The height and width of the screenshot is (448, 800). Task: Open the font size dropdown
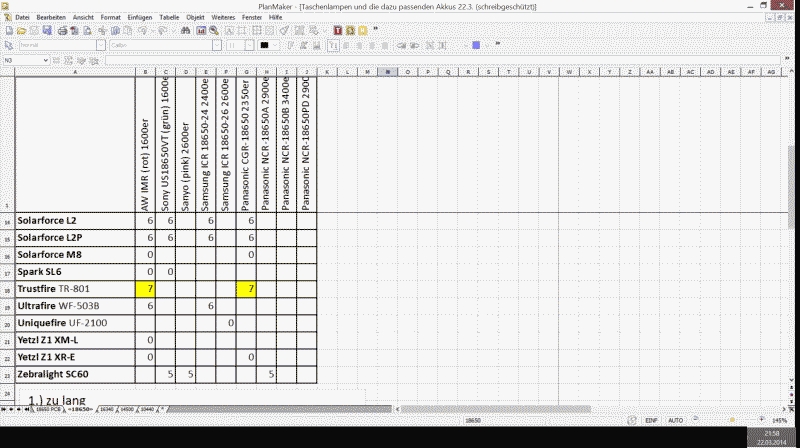249,45
